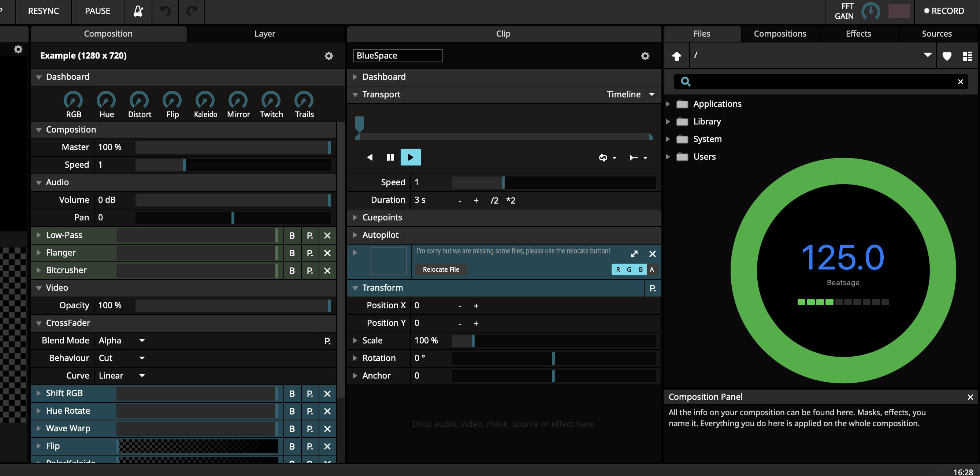Screen dimensions: 980x476
Task: Switch the file browser list view icon
Action: click(x=968, y=56)
